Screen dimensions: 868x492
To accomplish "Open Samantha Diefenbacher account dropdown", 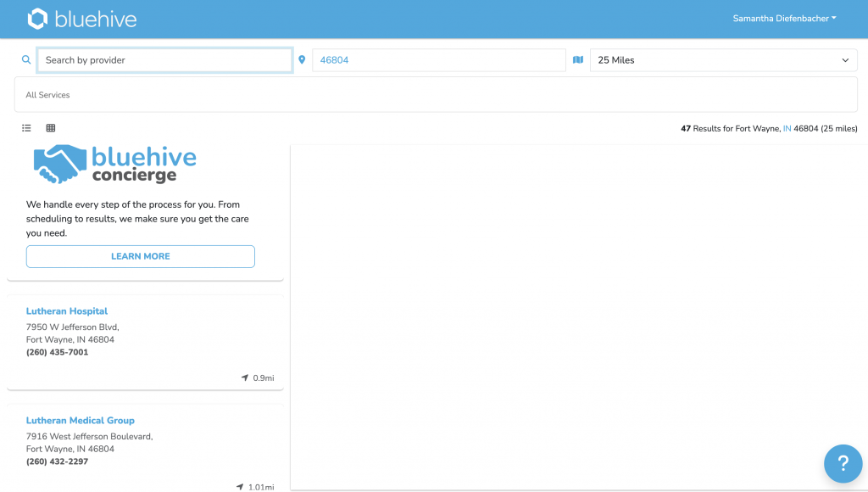I will point(784,19).
